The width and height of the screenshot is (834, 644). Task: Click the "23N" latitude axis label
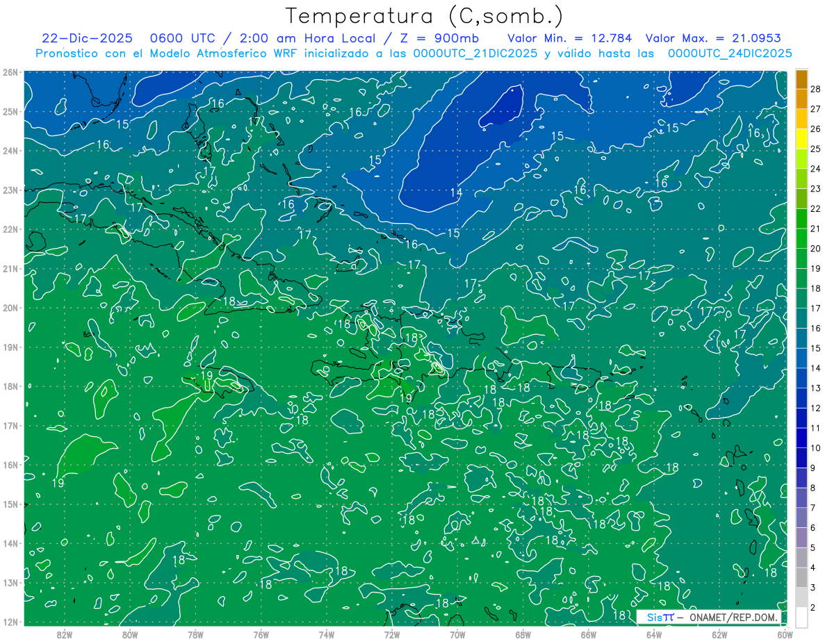pyautogui.click(x=10, y=190)
